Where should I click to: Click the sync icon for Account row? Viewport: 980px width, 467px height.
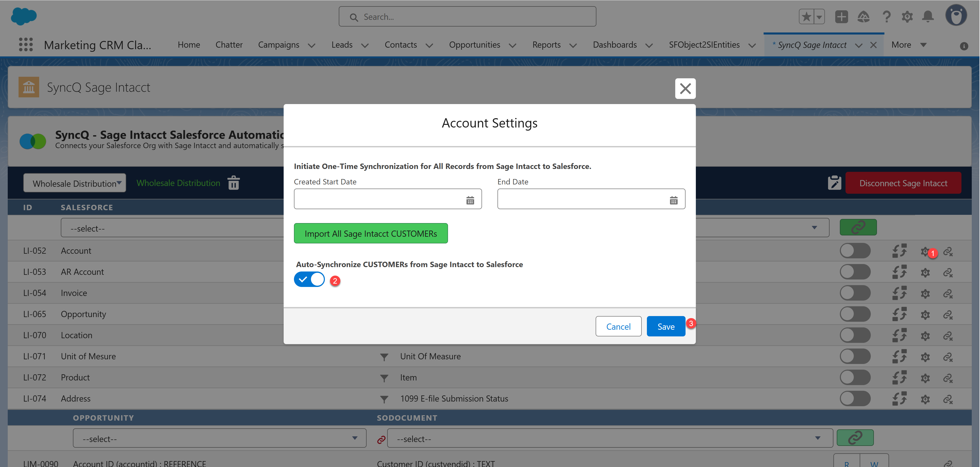click(x=900, y=251)
